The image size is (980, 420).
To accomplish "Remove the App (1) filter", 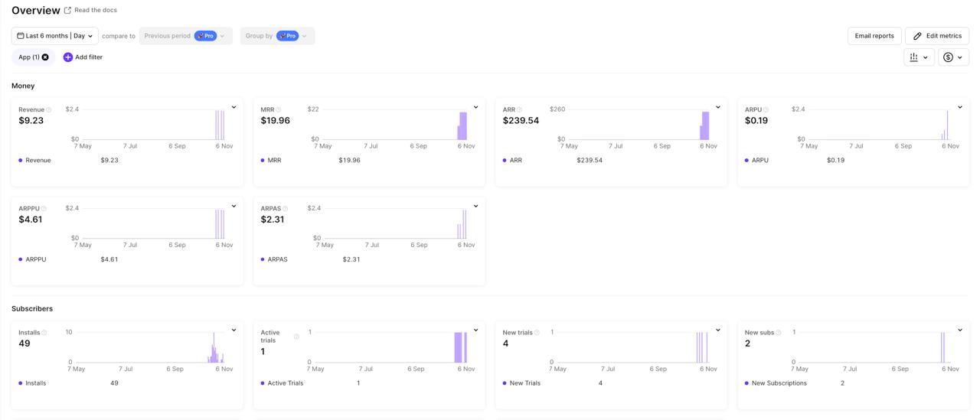I will click(x=45, y=57).
